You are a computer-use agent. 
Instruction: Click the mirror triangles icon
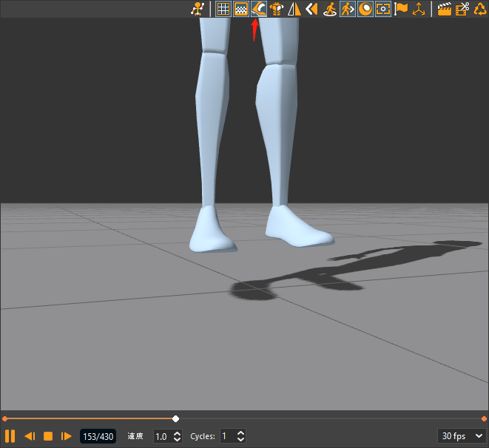(x=294, y=9)
